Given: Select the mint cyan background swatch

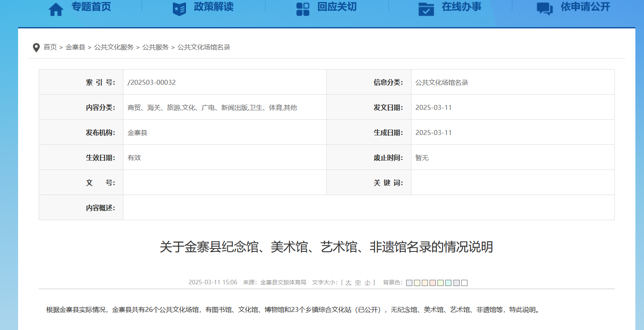Looking at the screenshot, I should coord(449,283).
